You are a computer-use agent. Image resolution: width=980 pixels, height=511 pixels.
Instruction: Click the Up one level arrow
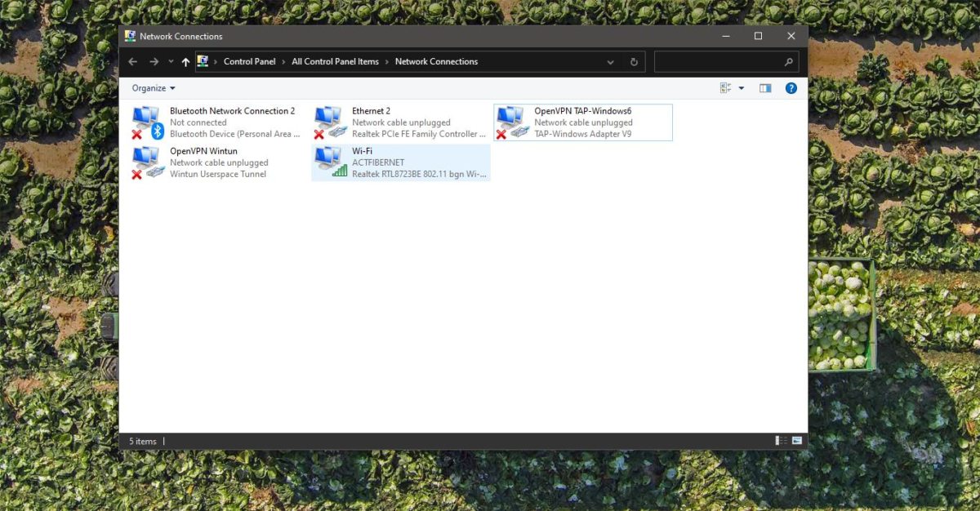(x=185, y=61)
